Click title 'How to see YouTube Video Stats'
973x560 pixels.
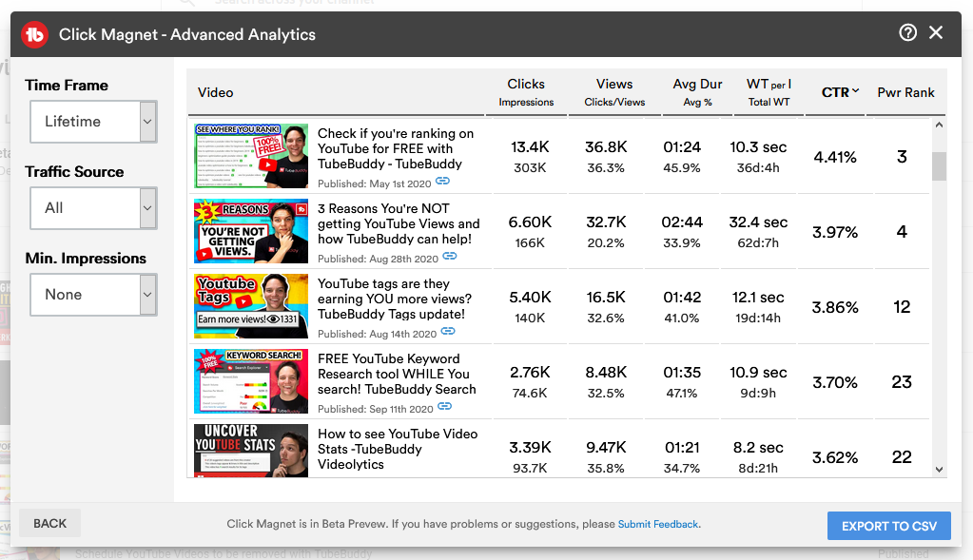(398, 449)
